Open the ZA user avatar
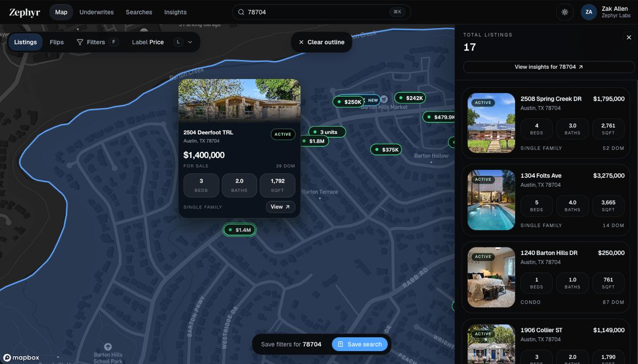Image resolution: width=638 pixels, height=364 pixels. coord(589,12)
